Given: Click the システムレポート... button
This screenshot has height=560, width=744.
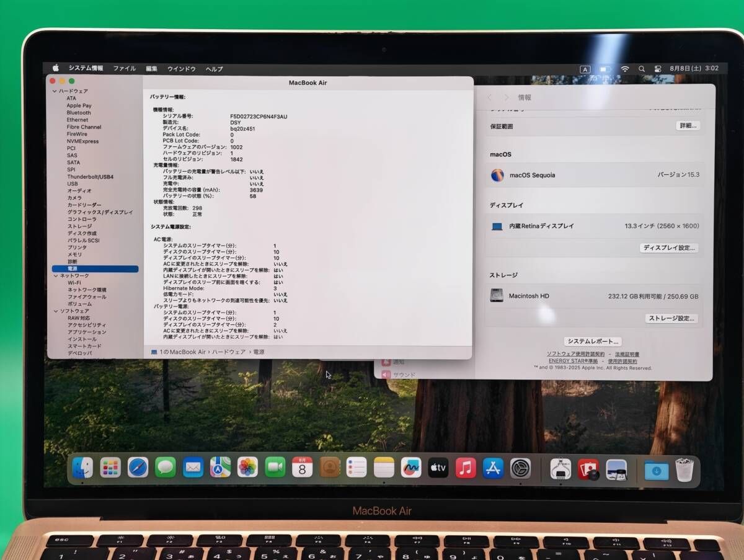Looking at the screenshot, I should (x=593, y=342).
